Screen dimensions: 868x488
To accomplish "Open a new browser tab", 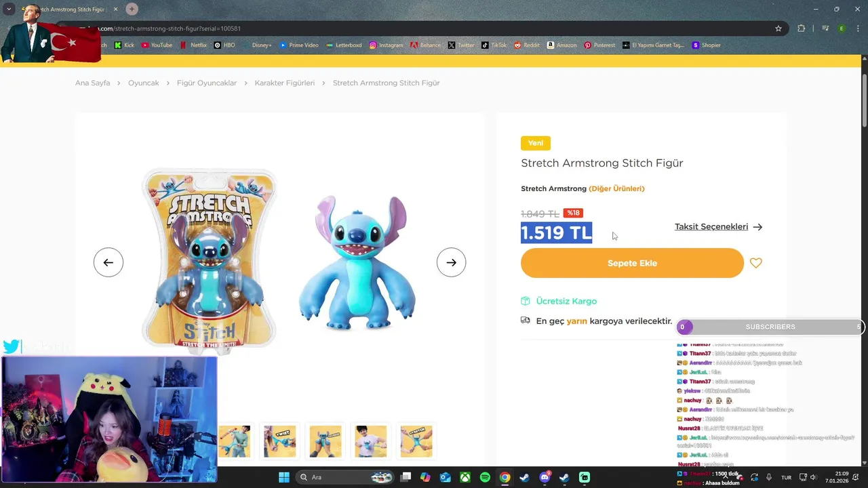I will point(132,9).
